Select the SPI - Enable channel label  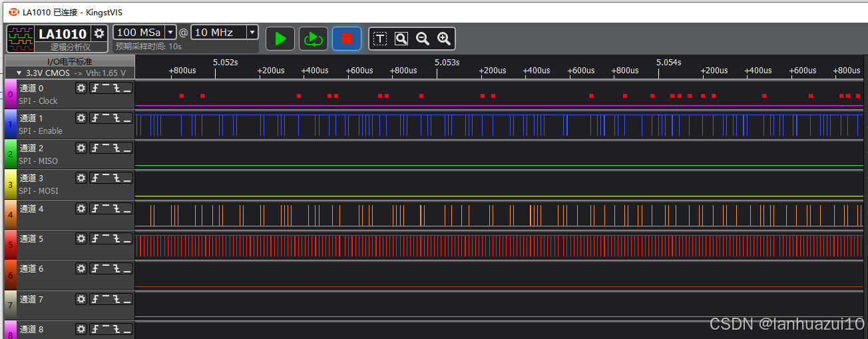click(41, 131)
